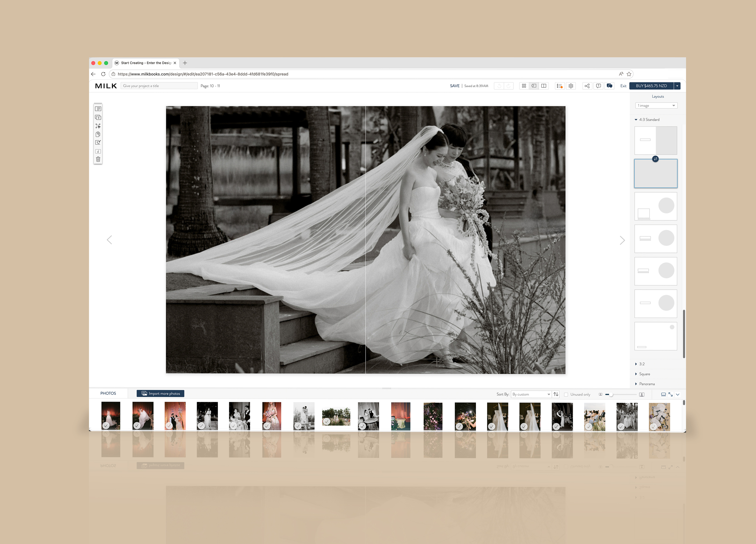
Task: Open the info tool in left toolbar
Action: coord(98,151)
